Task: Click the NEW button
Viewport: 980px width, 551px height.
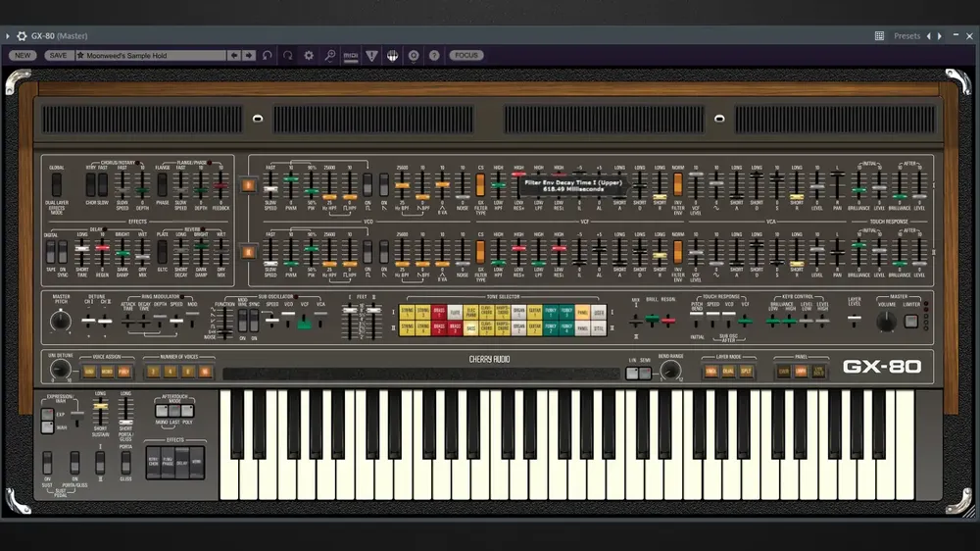Action: click(x=23, y=56)
